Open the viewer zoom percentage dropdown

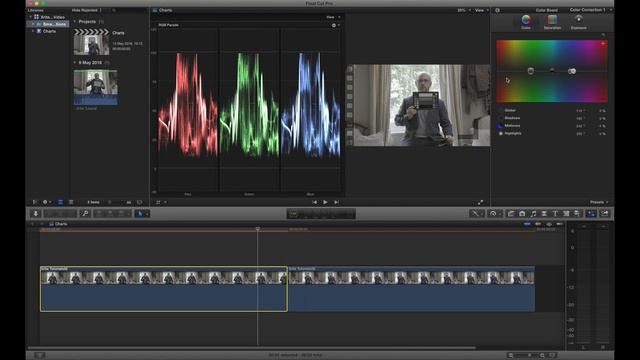point(464,10)
